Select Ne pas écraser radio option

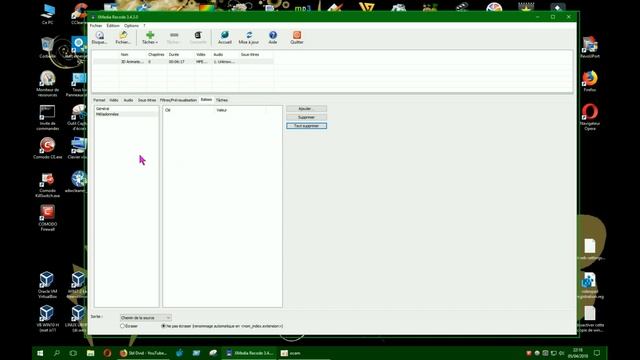tap(164, 326)
